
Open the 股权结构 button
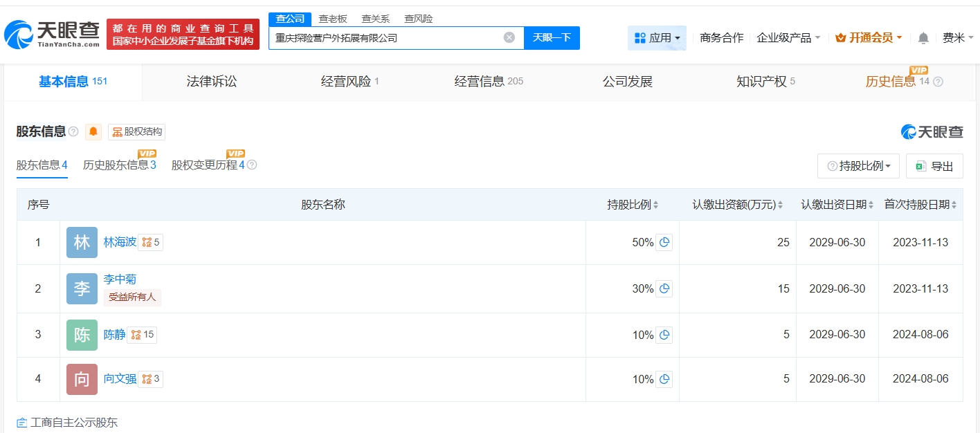pyautogui.click(x=136, y=131)
